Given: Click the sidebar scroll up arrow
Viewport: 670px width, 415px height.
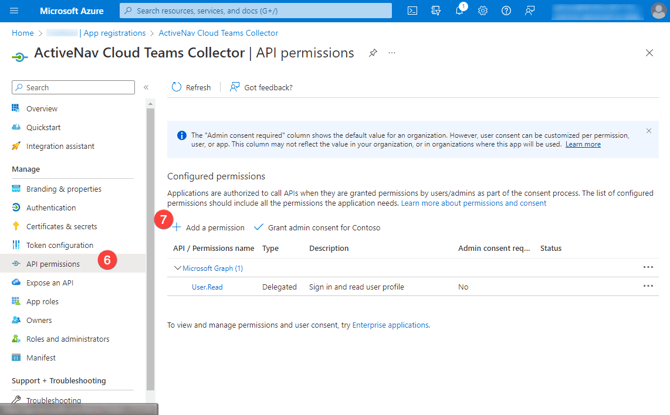Looking at the screenshot, I should coord(150,104).
